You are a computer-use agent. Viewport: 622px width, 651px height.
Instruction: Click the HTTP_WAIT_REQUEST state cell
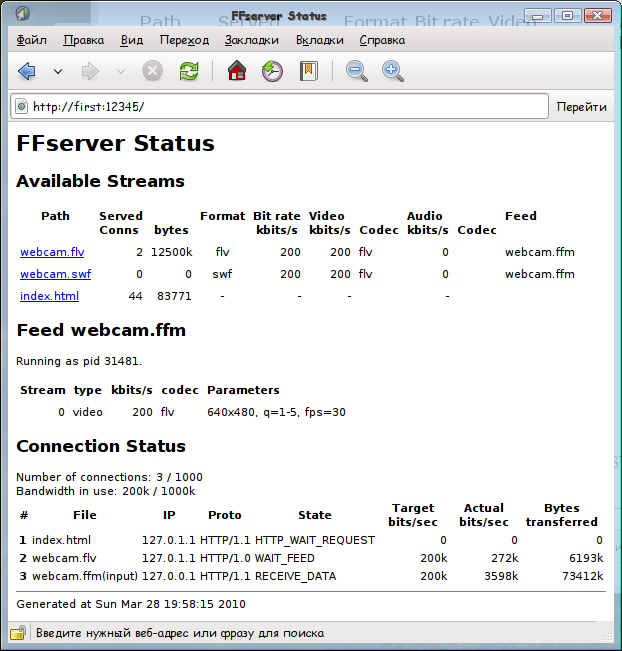click(x=315, y=540)
